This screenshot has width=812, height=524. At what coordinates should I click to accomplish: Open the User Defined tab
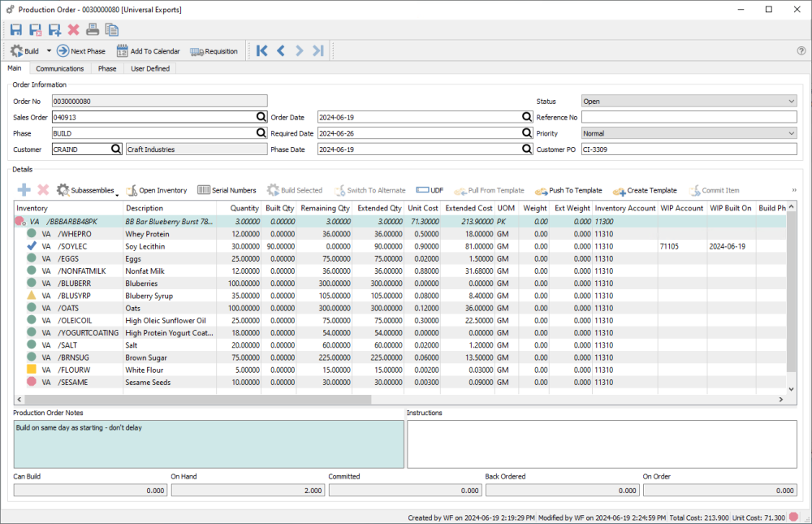coord(150,69)
